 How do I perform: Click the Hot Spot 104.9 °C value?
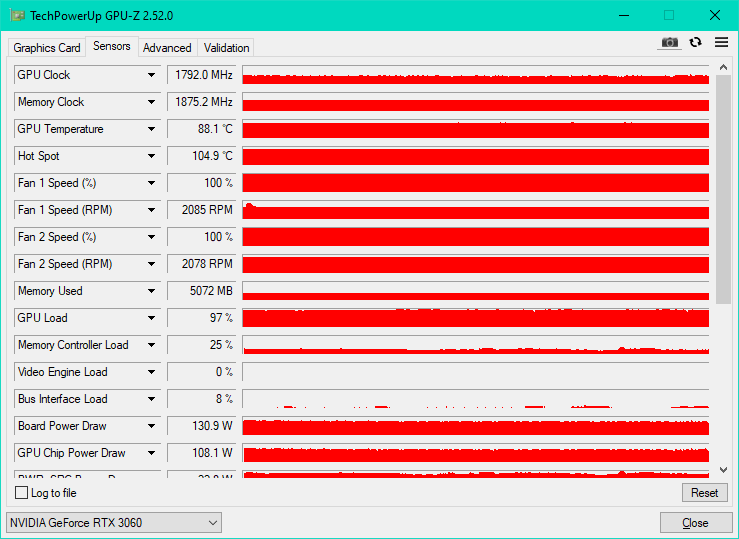point(202,156)
